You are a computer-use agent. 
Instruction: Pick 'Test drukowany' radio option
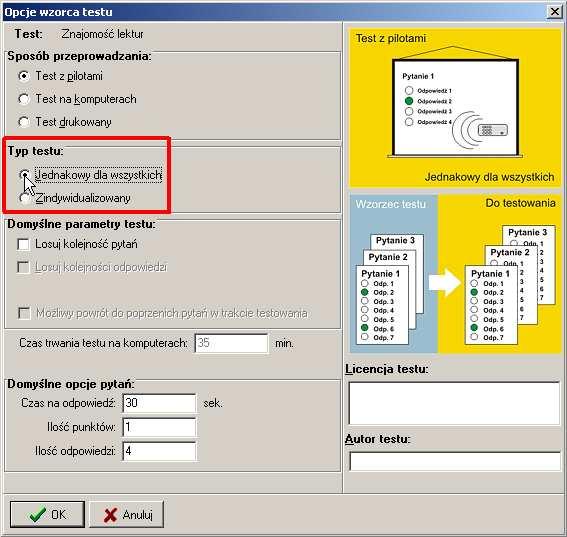[x=24, y=122]
